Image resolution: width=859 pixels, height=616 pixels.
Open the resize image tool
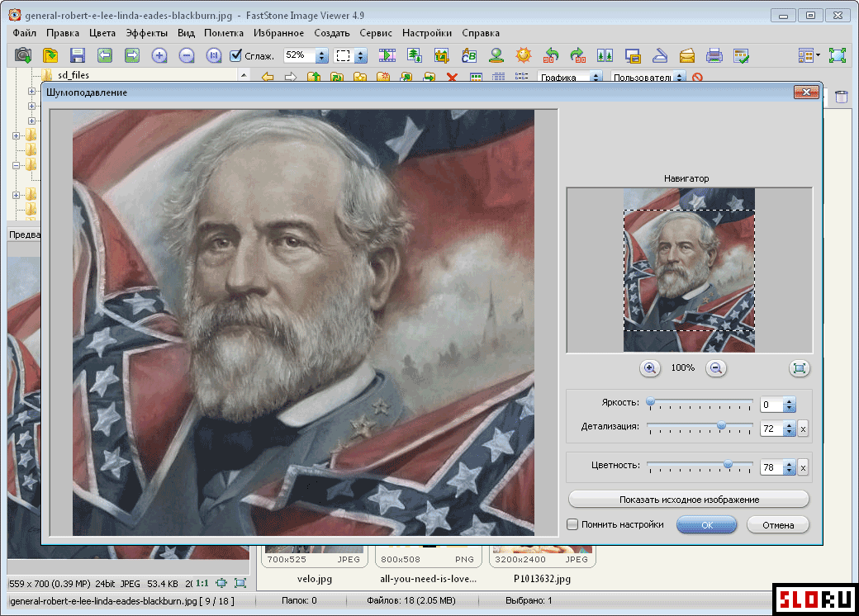tap(414, 55)
